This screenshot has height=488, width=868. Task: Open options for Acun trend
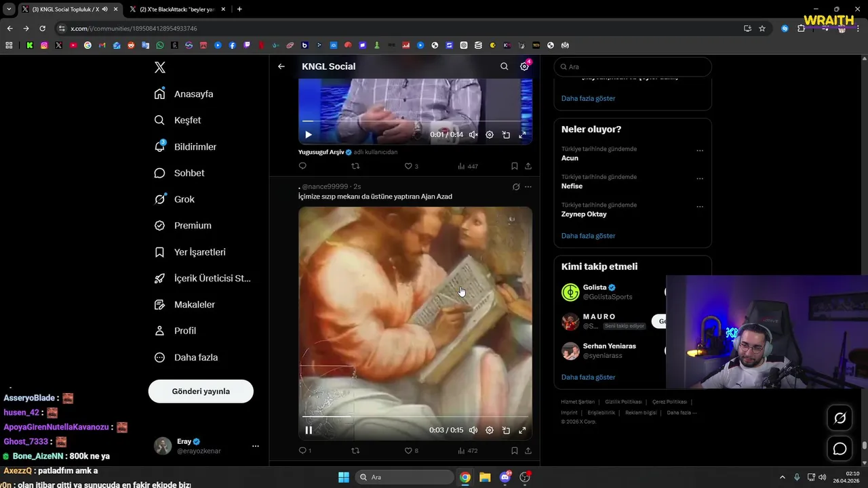pos(700,151)
